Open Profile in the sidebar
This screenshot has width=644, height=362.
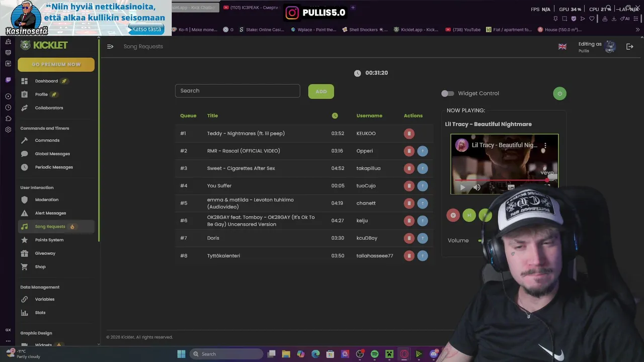point(41,95)
